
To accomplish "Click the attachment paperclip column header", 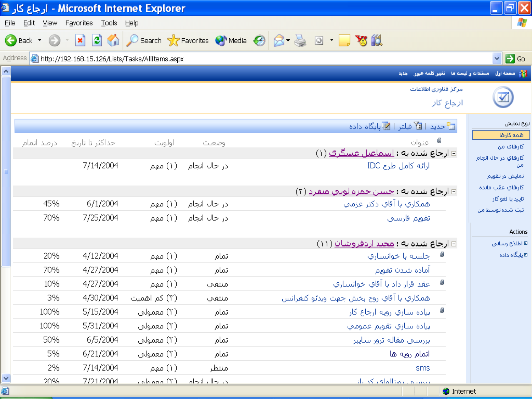I will (439, 140).
